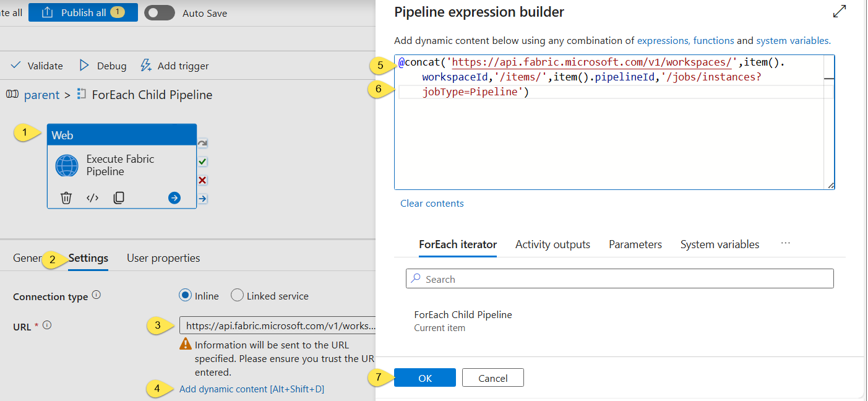The height and width of the screenshot is (401, 868).
Task: Switch to the Settings tab
Action: (x=88, y=258)
